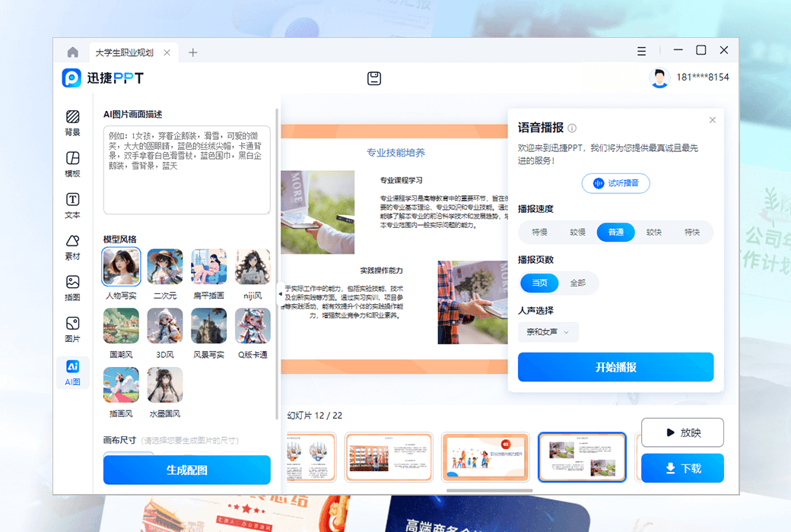Viewport: 791px width, 532px height.
Task: Set broadcast speed to 较快
Action: click(x=654, y=233)
